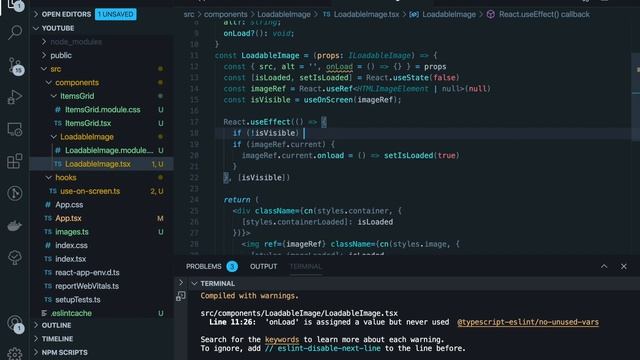The image size is (640, 360).
Task: Open the Git history clock icon view
Action: pos(15,193)
